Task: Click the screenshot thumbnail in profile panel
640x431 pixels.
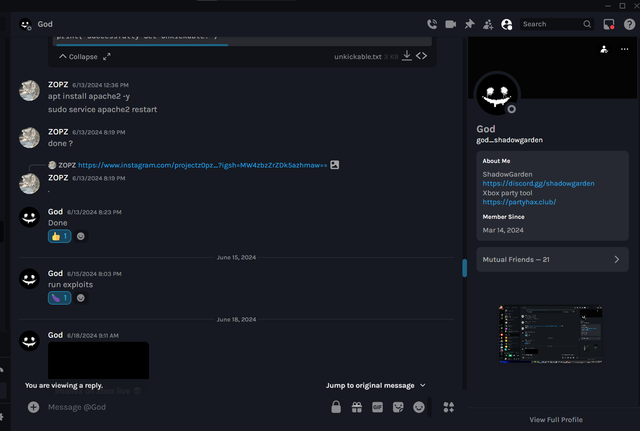Action: point(551,334)
